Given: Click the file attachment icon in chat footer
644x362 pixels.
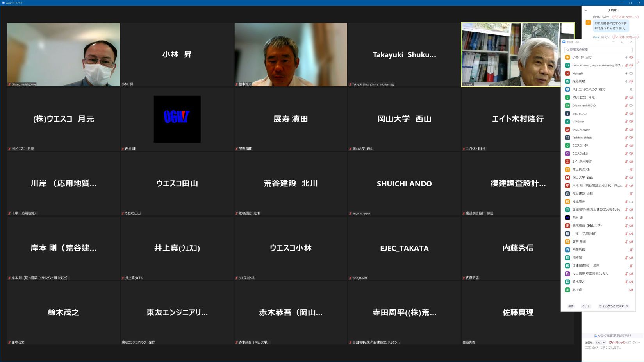Looking at the screenshot, I should click(630, 342).
